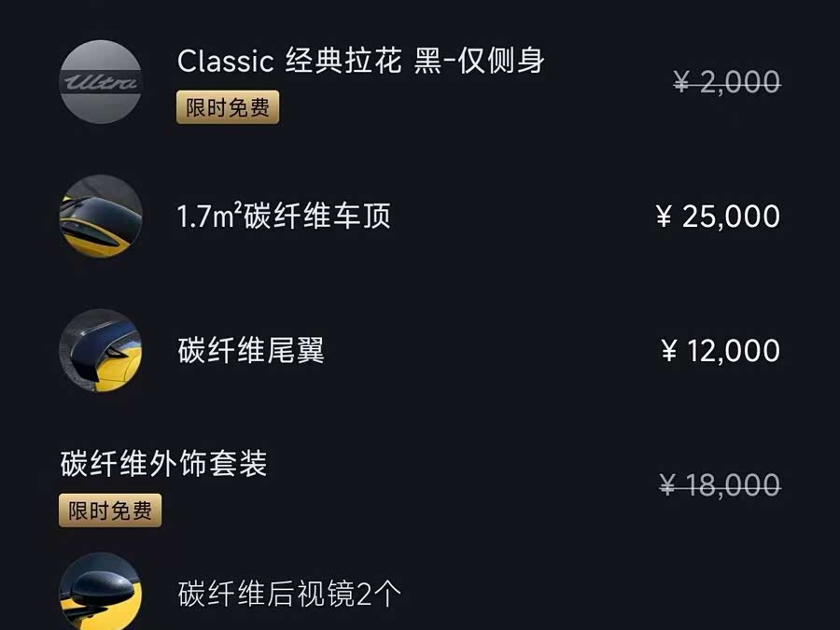Select the 碳纤维后视镜 label text
This screenshot has width=840, height=630.
[267, 594]
